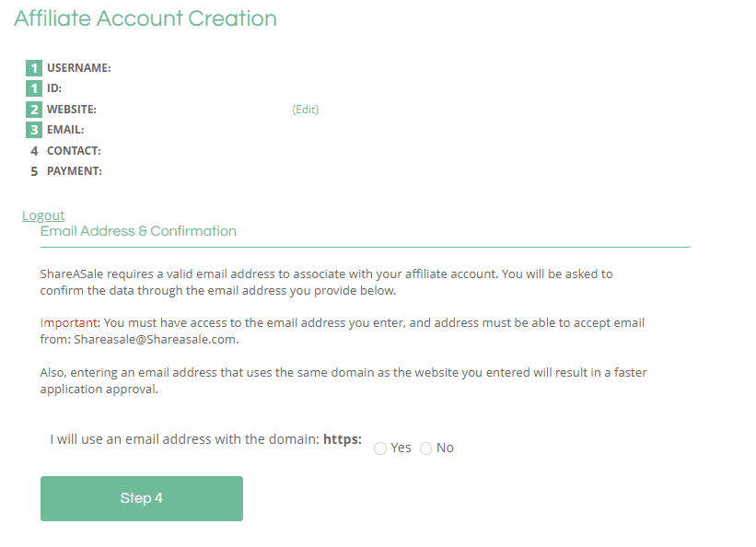Choose Yes for email domain confirmation
The image size is (756, 547).
point(380,448)
